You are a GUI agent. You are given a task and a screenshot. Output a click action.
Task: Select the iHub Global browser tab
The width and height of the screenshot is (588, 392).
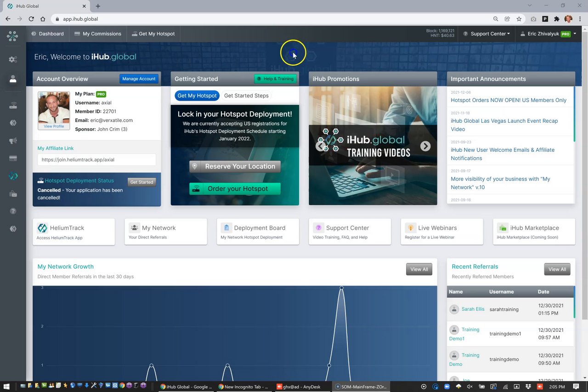coord(46,6)
